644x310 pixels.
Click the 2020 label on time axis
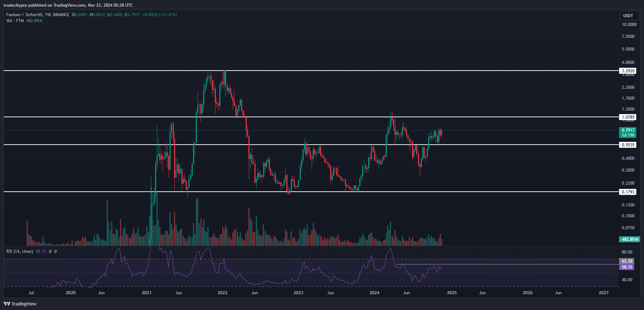click(71, 293)
